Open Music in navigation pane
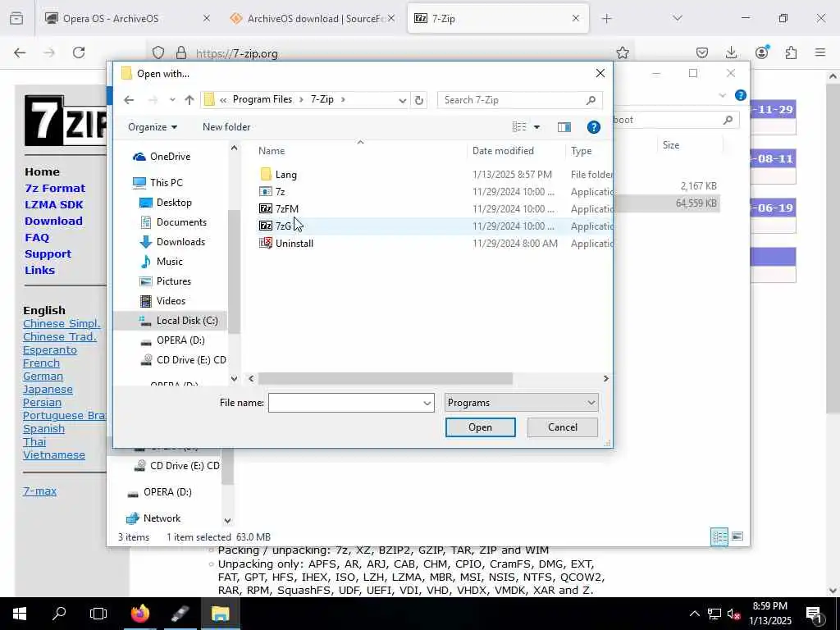The height and width of the screenshot is (630, 840). tap(162, 262)
